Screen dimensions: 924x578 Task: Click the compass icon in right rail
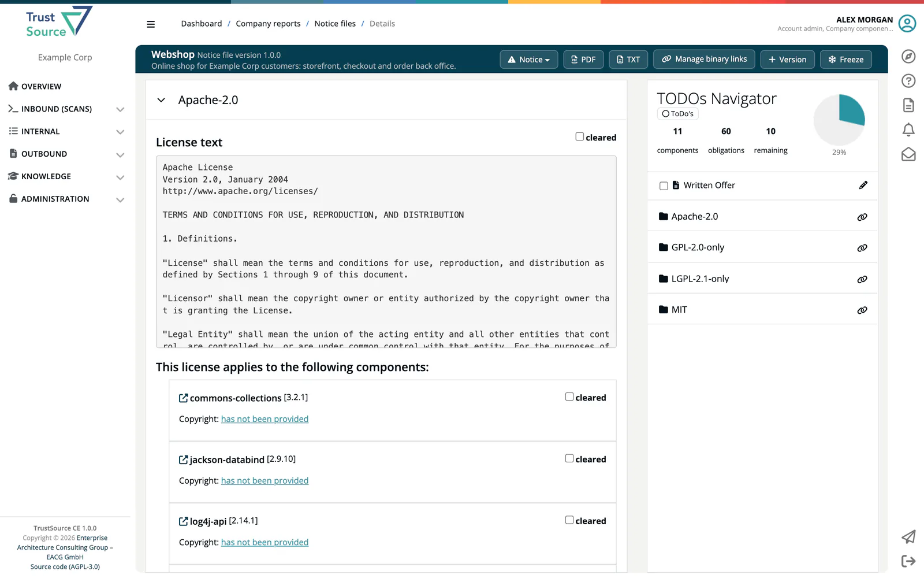pos(908,56)
